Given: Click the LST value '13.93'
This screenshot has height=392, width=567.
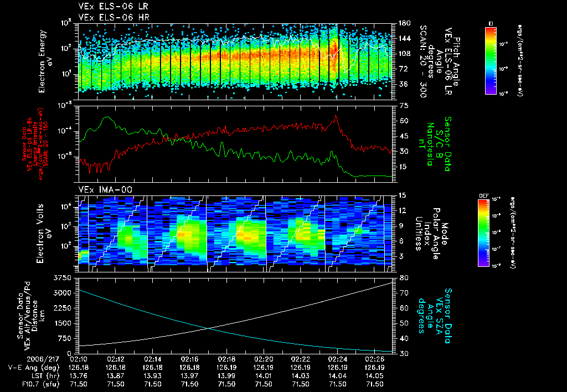Looking at the screenshot, I should coord(153,376).
